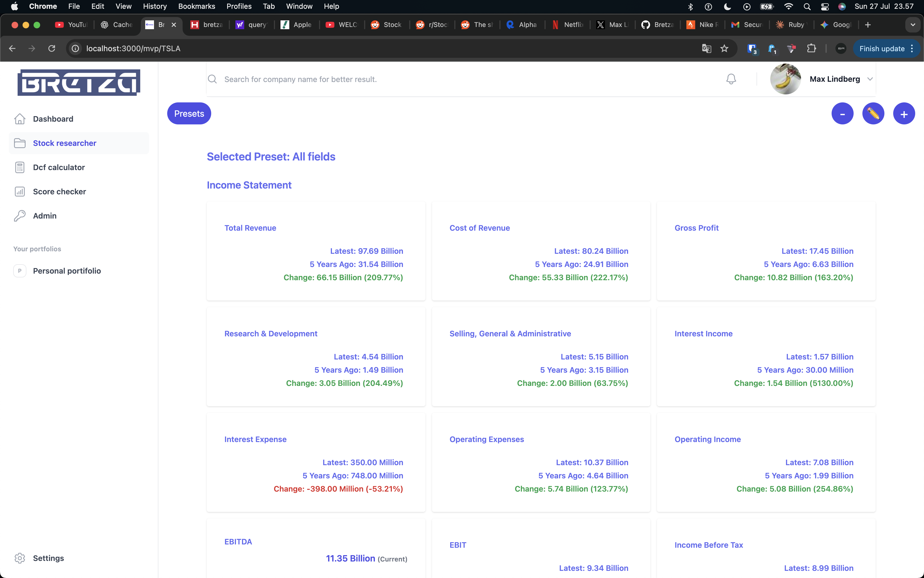Image resolution: width=924 pixels, height=578 pixels.
Task: Click the Research & Development card title
Action: 271,334
